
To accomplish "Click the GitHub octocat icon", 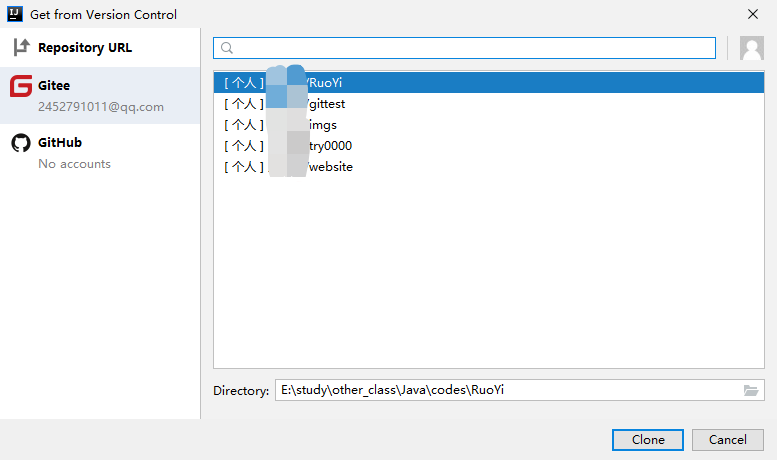I will [21, 143].
